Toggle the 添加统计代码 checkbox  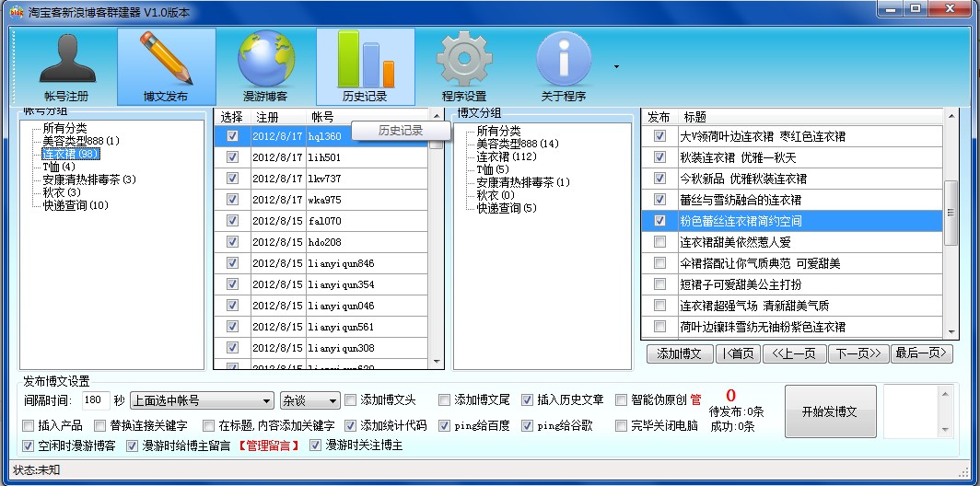click(351, 425)
